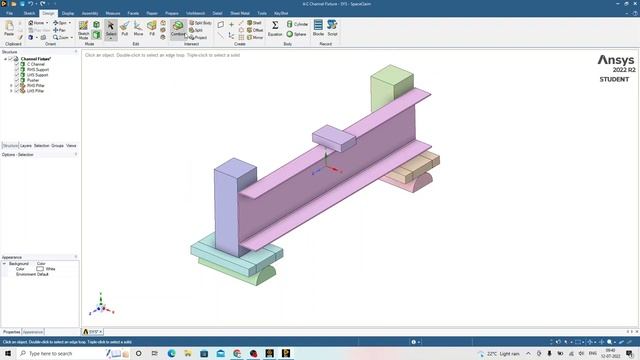
Task: Switch to the Measure ribbon tab
Action: click(x=113, y=13)
